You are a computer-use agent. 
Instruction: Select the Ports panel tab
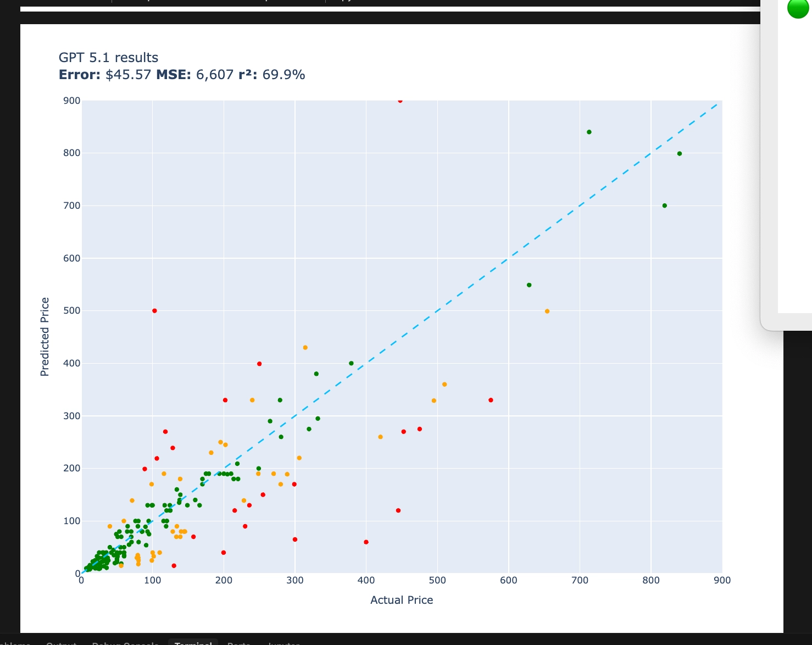(x=239, y=643)
